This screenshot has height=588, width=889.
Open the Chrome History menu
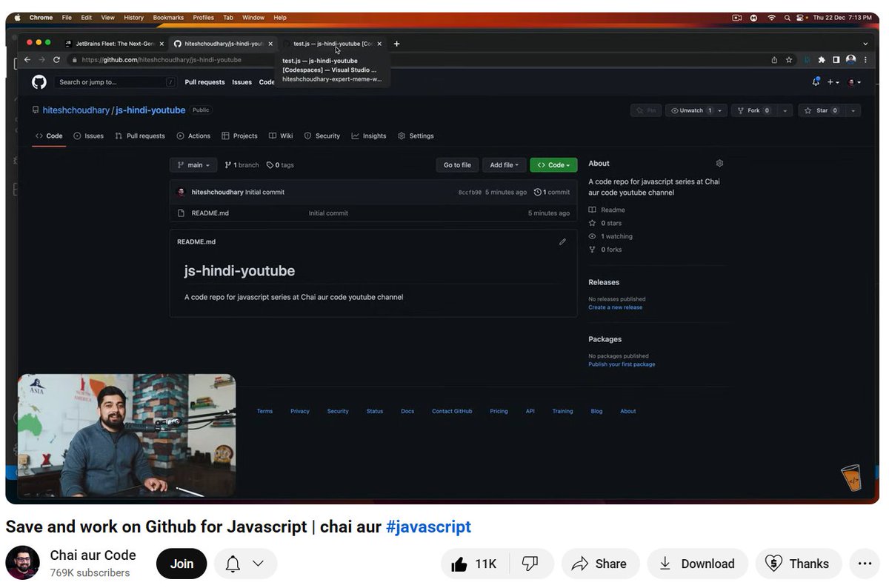pos(134,17)
